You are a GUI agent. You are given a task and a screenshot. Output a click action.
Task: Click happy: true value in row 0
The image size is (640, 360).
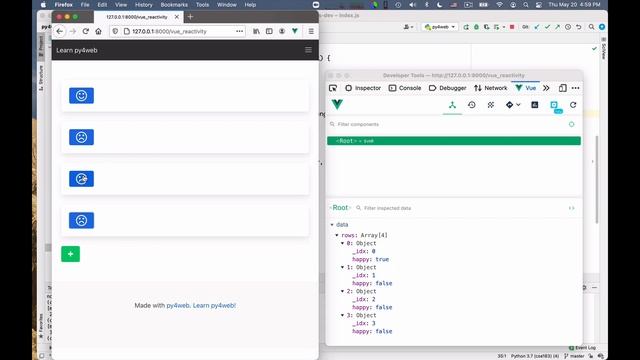coord(382,259)
